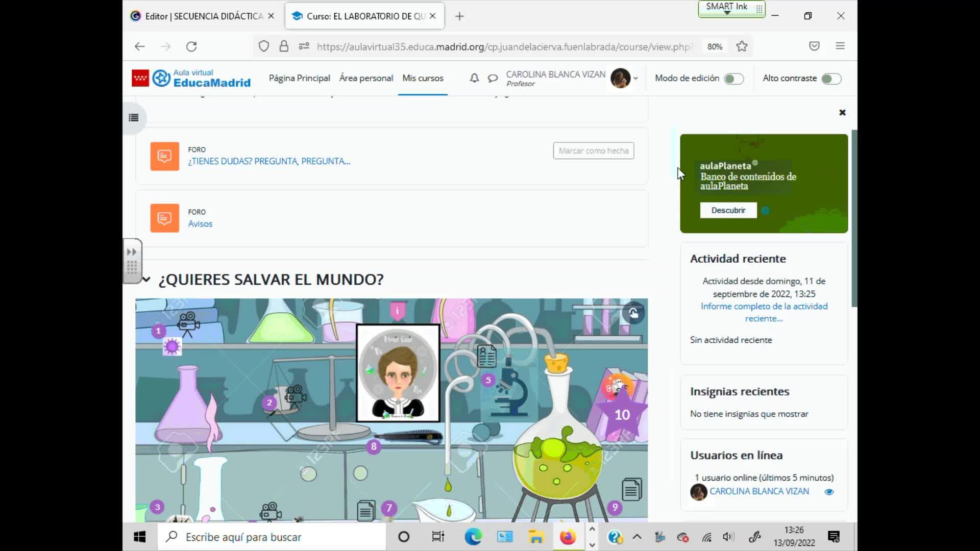Open the user profile dropdown arrow

(635, 79)
